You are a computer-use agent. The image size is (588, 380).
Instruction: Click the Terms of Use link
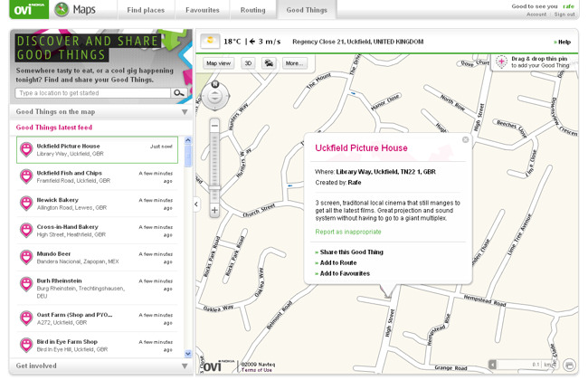pos(257,370)
